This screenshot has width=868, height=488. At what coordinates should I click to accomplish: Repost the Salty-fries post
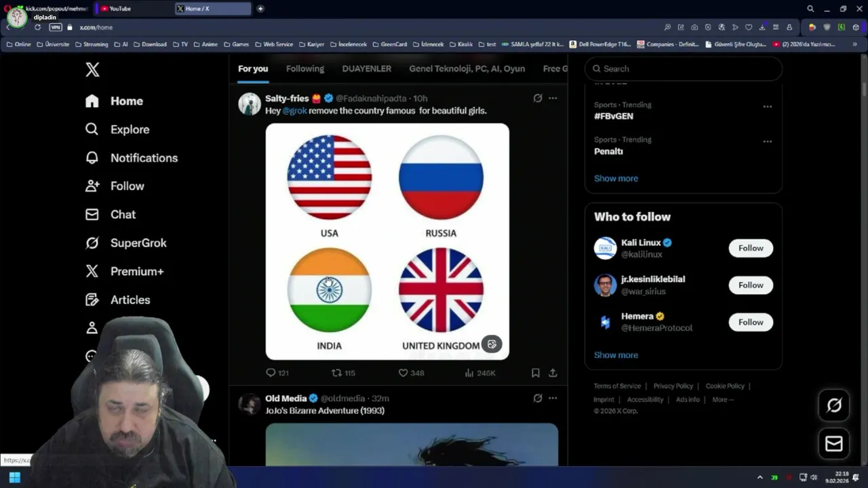point(343,373)
